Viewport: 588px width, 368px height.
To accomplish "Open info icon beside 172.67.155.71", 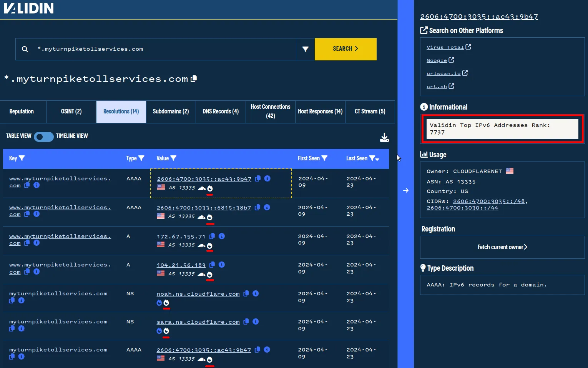I will click(222, 236).
